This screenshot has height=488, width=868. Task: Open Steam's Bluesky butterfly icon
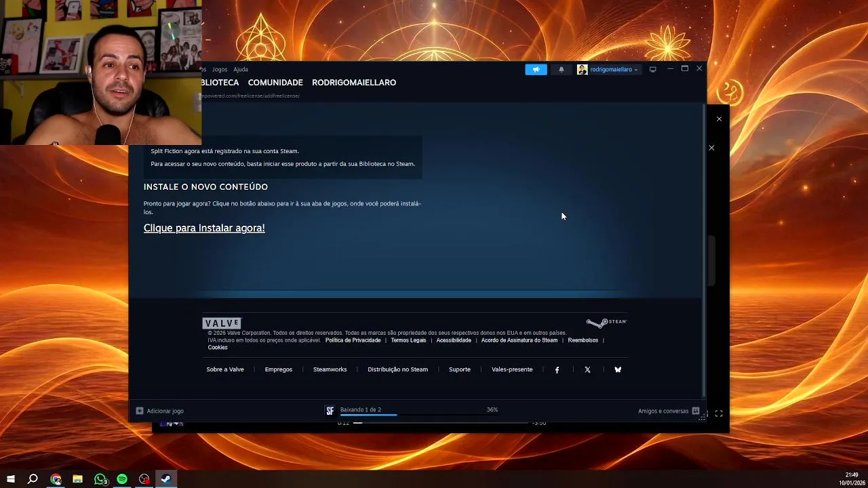point(618,370)
